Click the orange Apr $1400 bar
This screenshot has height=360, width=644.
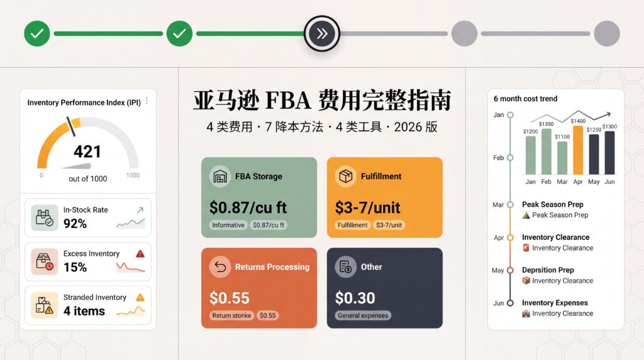(578, 150)
